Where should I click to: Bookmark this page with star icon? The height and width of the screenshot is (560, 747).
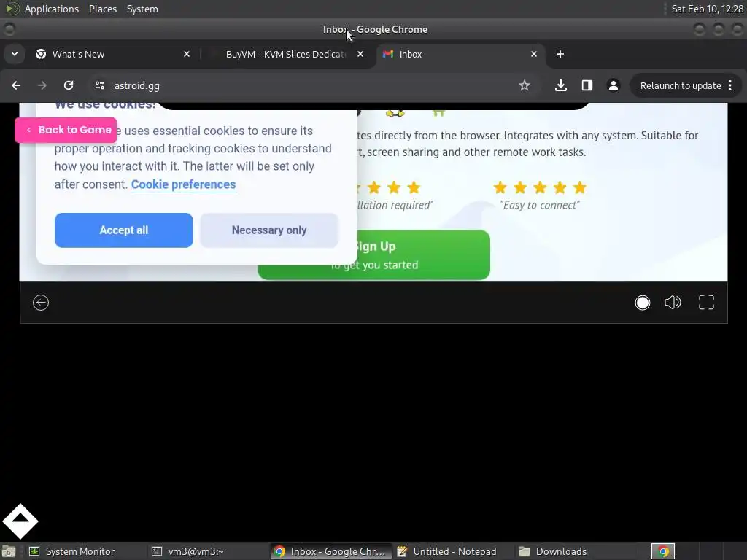(x=525, y=86)
